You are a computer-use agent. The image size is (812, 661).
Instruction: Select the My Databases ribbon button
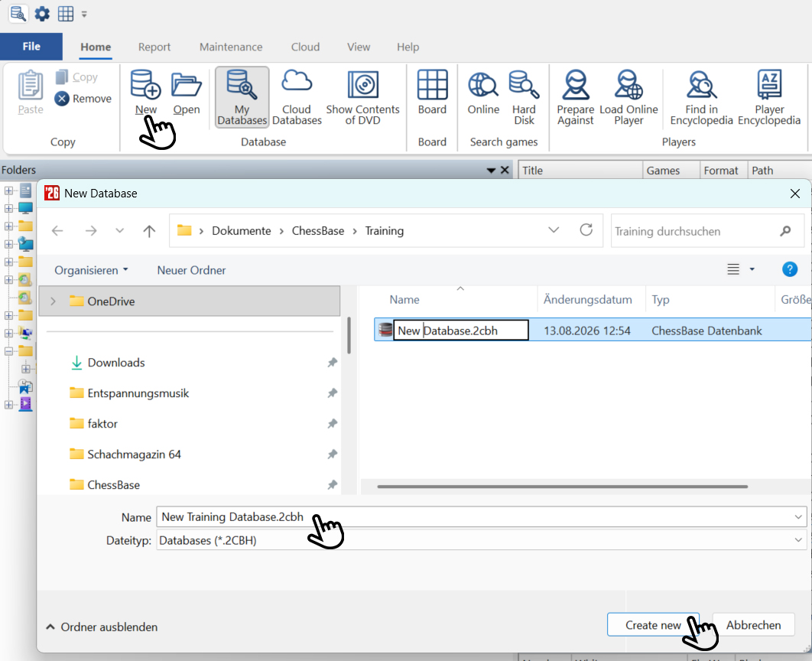242,97
